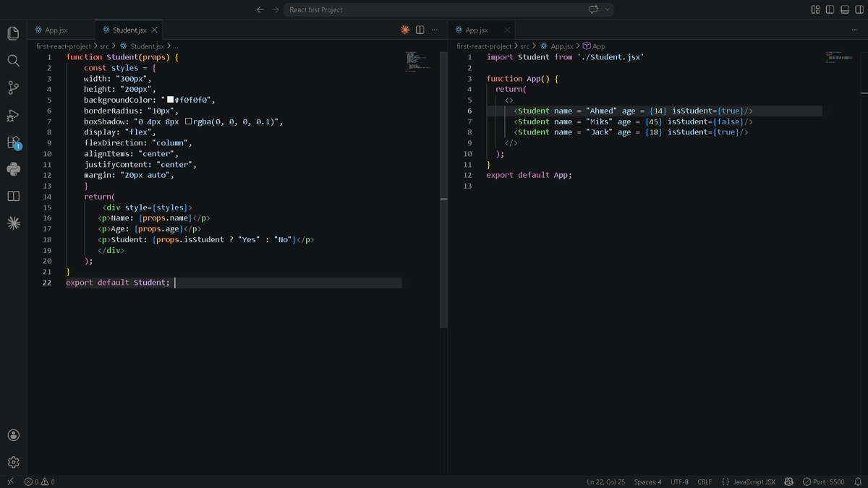Click Port : 5500 live server button
This screenshot has width=868, height=488.
(823, 481)
